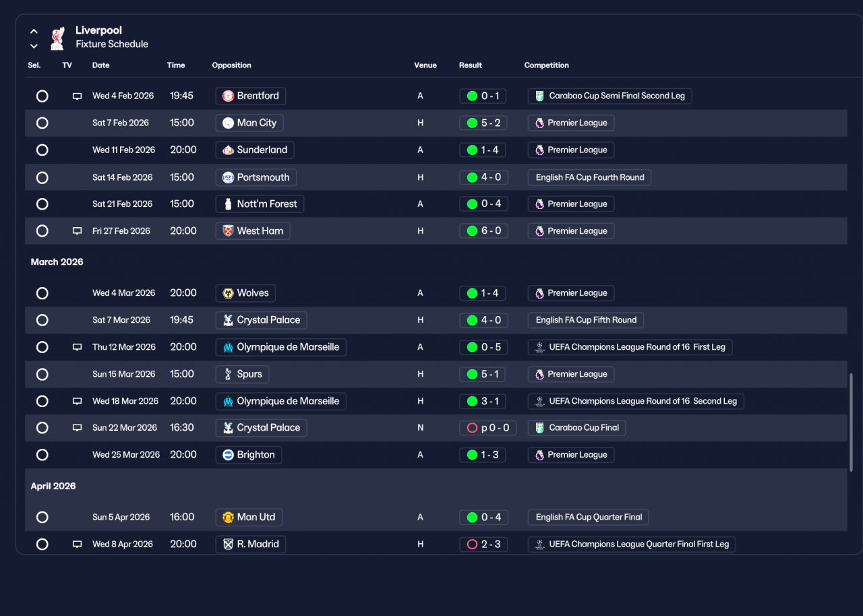Sort by the Result column header
This screenshot has height=616, width=863.
pos(471,65)
